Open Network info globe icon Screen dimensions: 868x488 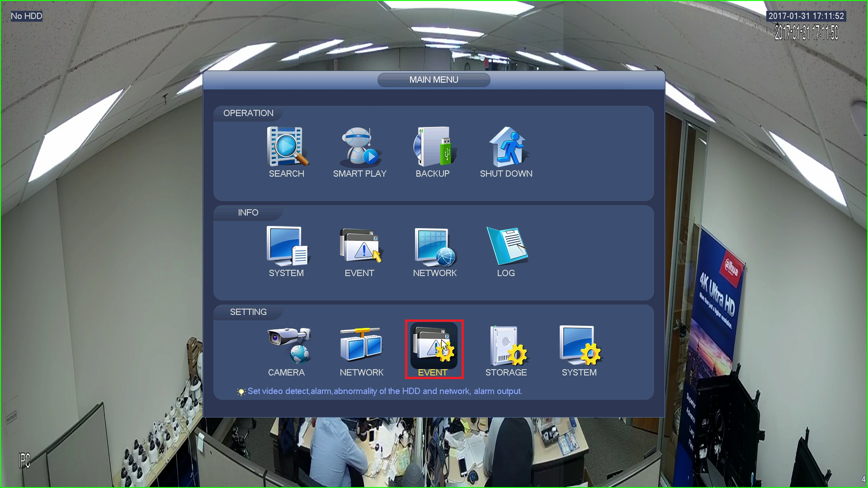434,246
